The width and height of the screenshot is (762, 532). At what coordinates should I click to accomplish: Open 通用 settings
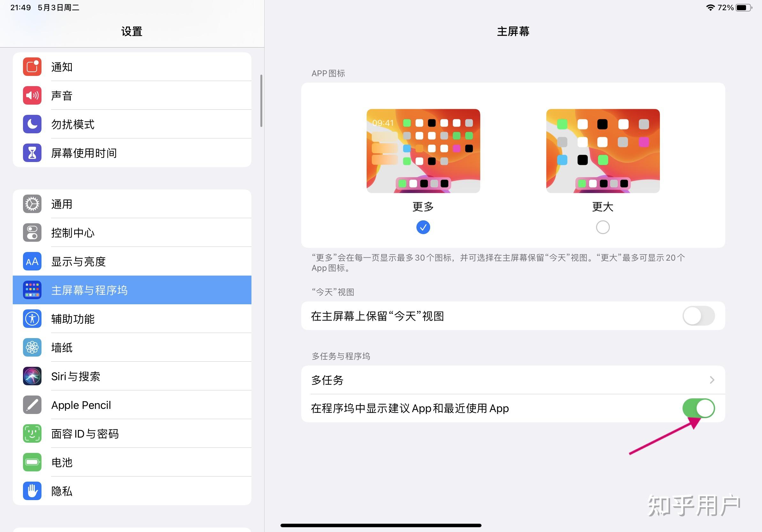(x=132, y=204)
